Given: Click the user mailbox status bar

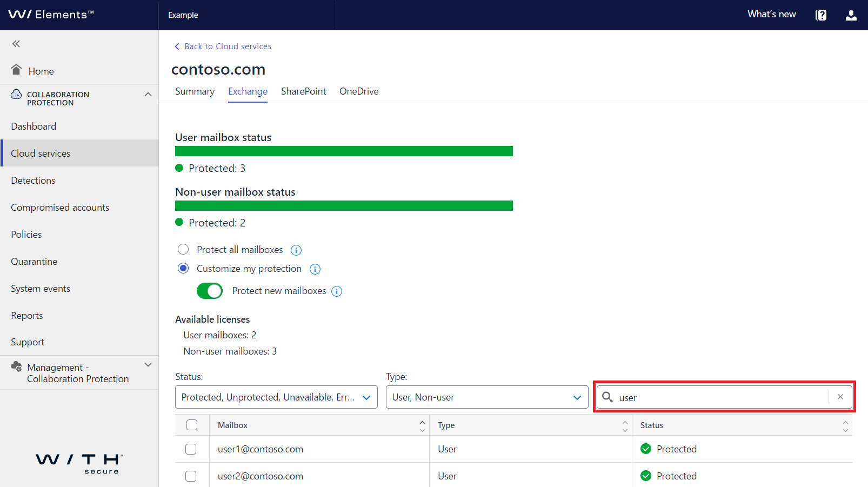Looking at the screenshot, I should pos(344,151).
